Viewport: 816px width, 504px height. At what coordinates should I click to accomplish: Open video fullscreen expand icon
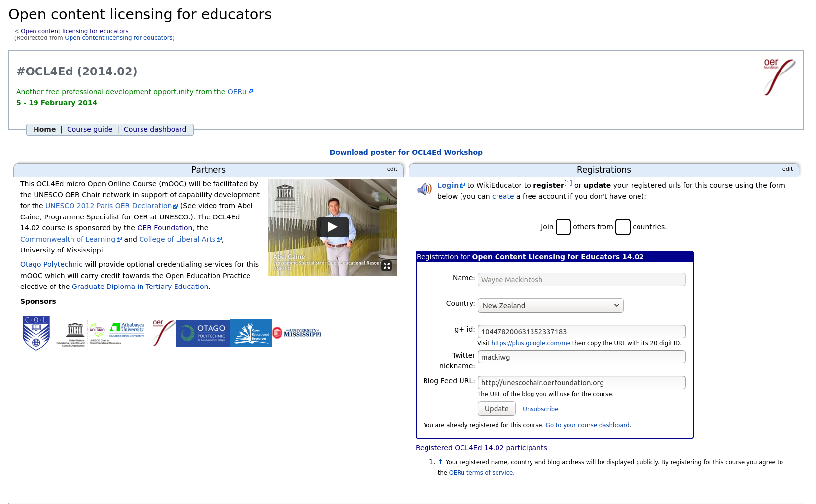pos(387,266)
